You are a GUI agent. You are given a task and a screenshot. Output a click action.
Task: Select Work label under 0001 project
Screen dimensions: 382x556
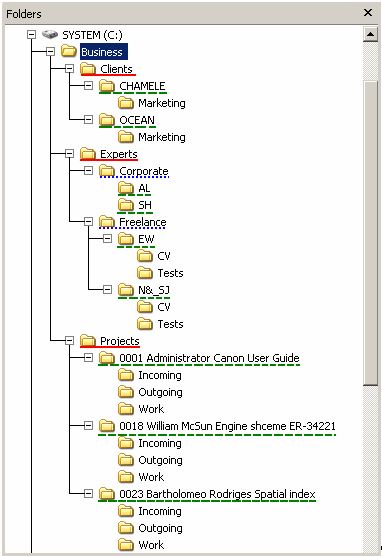coord(151,409)
